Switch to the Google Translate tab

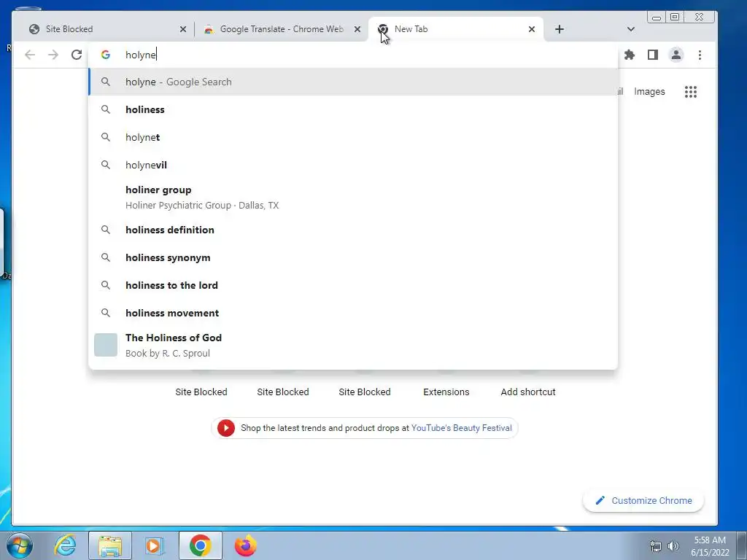click(281, 29)
